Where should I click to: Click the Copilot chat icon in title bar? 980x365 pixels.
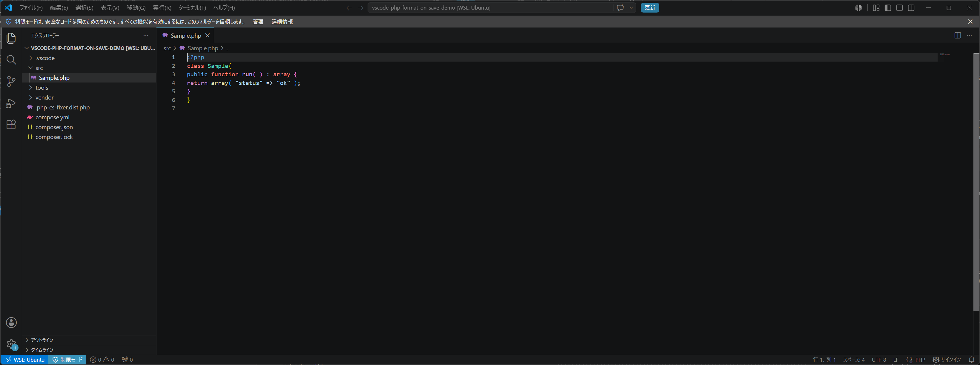point(620,7)
